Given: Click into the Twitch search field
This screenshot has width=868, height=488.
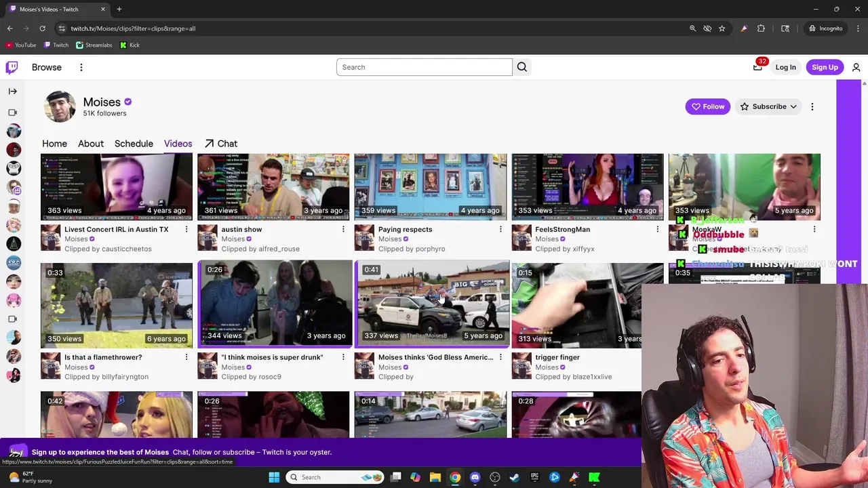Looking at the screenshot, I should (424, 67).
